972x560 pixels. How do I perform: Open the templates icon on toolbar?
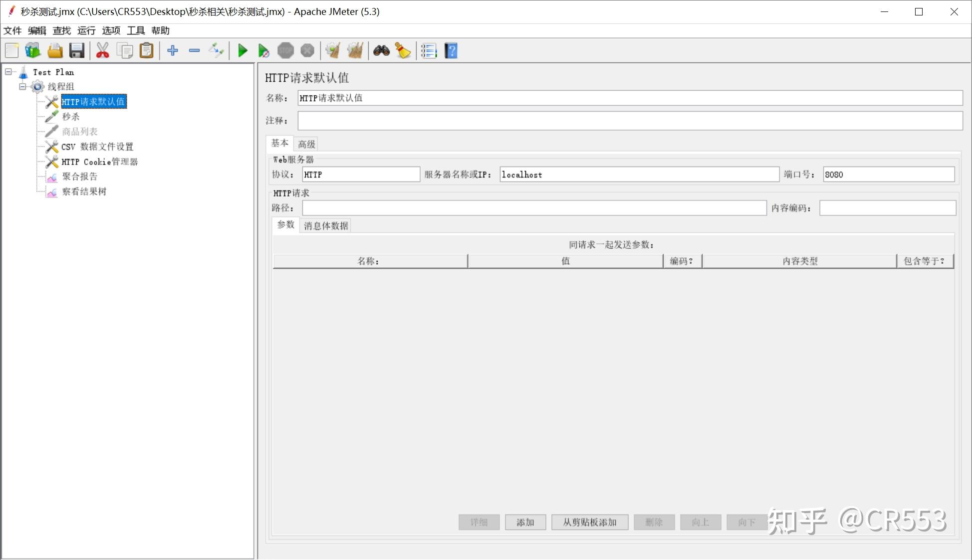(32, 50)
